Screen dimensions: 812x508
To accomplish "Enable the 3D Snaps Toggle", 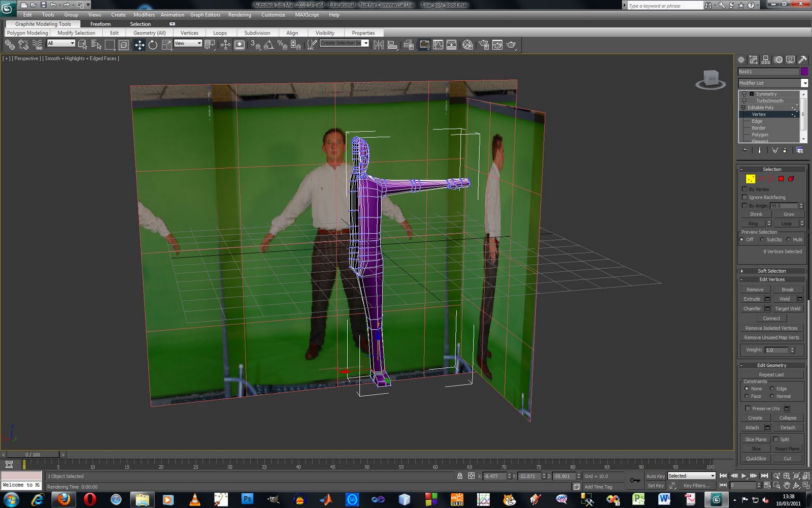I will click(256, 45).
